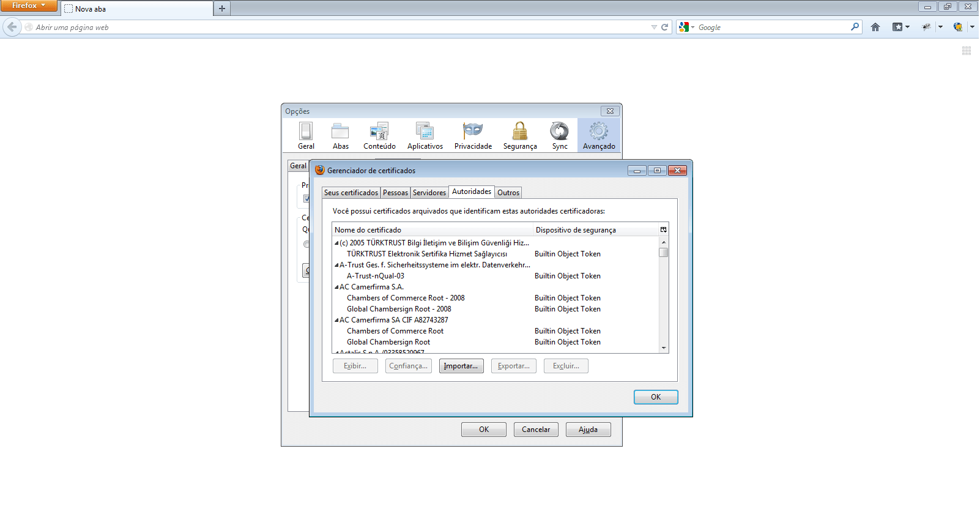This screenshot has height=525, width=980.
Task: Focus the Google search field
Action: pos(773,27)
